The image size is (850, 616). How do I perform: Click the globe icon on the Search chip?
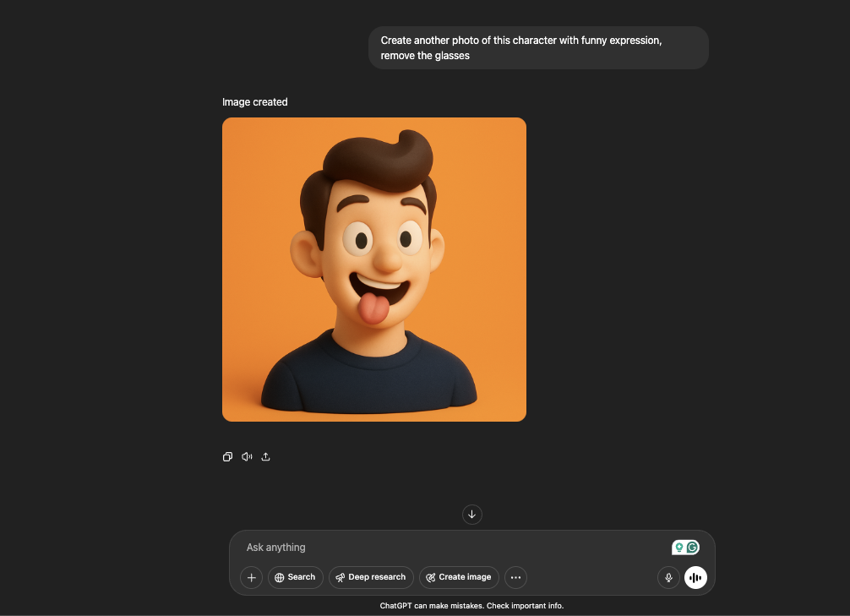pos(279,578)
